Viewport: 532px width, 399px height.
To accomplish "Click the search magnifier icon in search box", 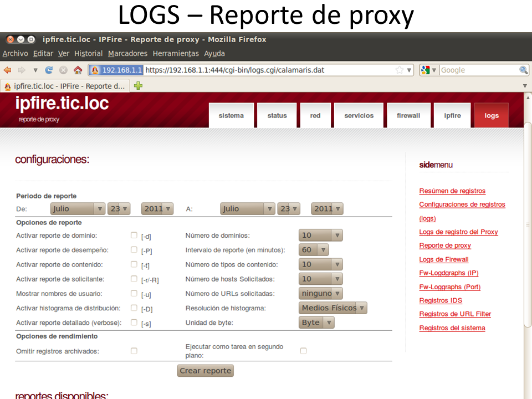I will [x=523, y=70].
